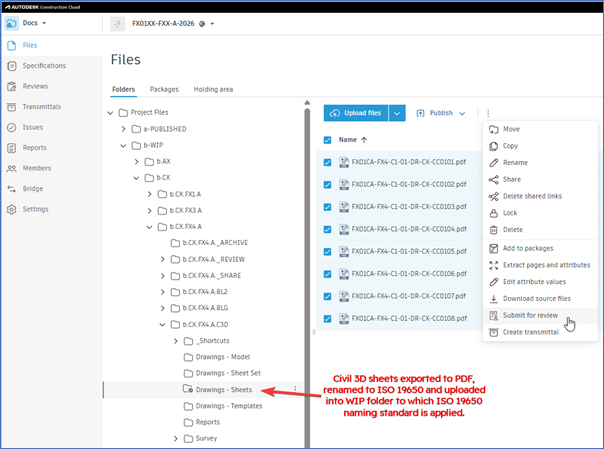Uncheck the CC0106.pdf row checkbox
This screenshot has width=604, height=449.
(327, 274)
